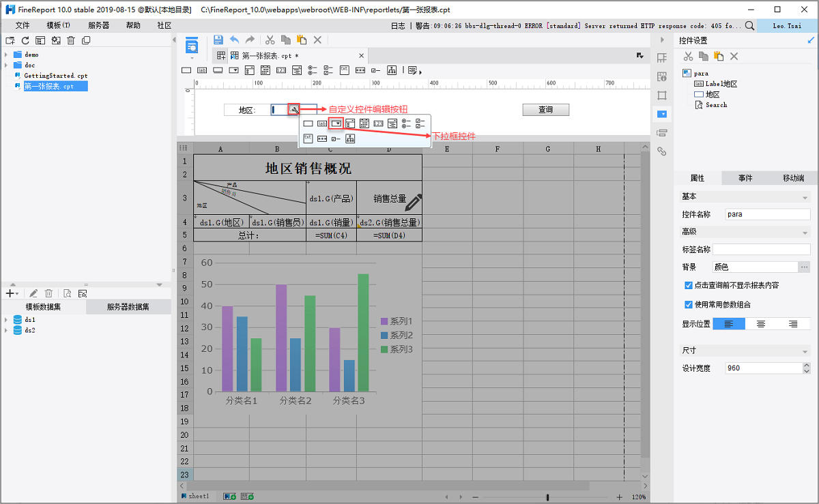Set display position to center alignment
This screenshot has height=504, width=819.
tap(762, 324)
